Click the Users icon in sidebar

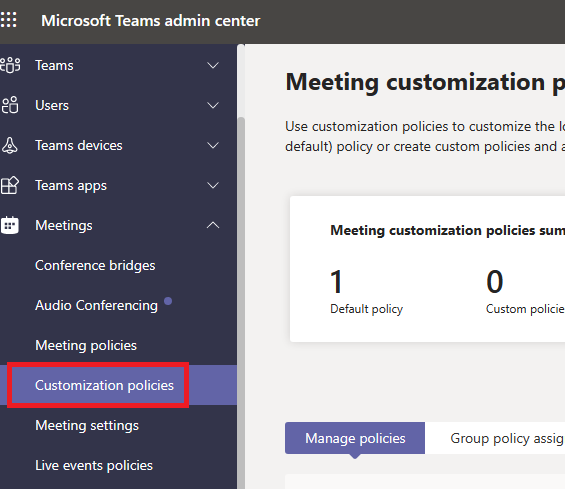point(10,105)
